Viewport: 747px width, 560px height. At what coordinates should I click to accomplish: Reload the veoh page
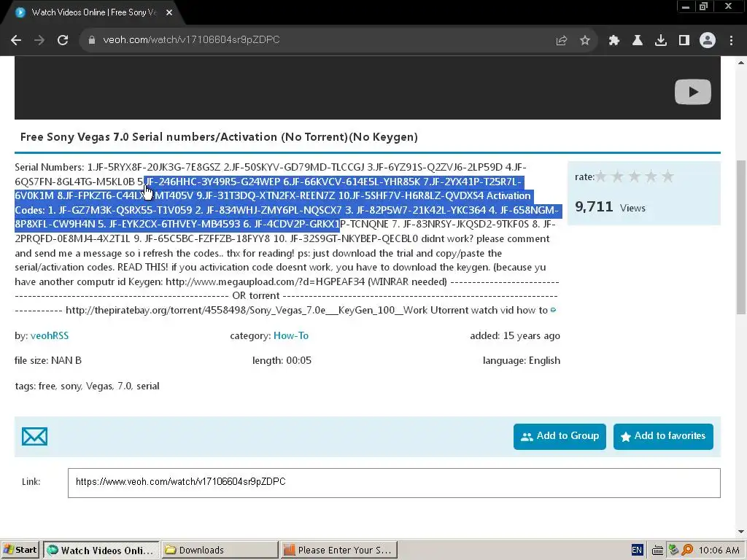pyautogui.click(x=63, y=40)
